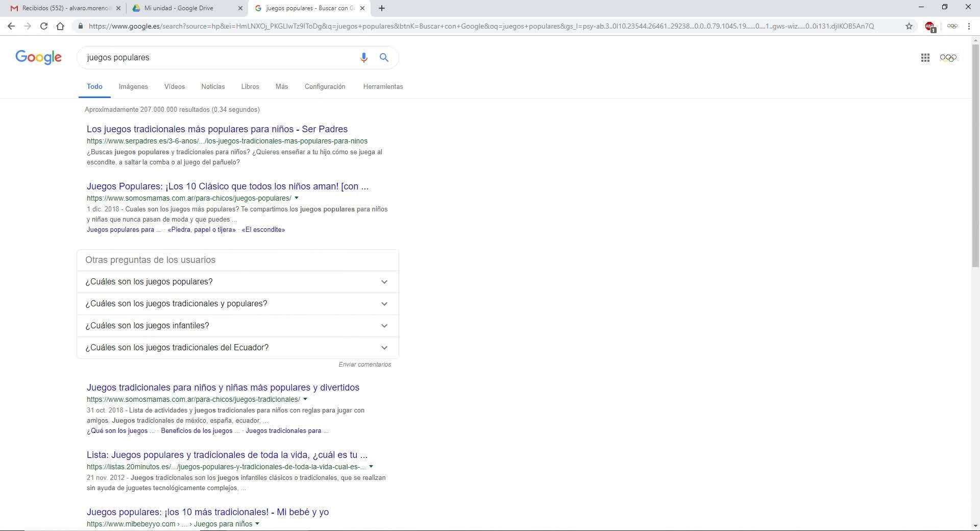The width and height of the screenshot is (980, 531).
Task: Open sitelink El escondite
Action: point(263,230)
